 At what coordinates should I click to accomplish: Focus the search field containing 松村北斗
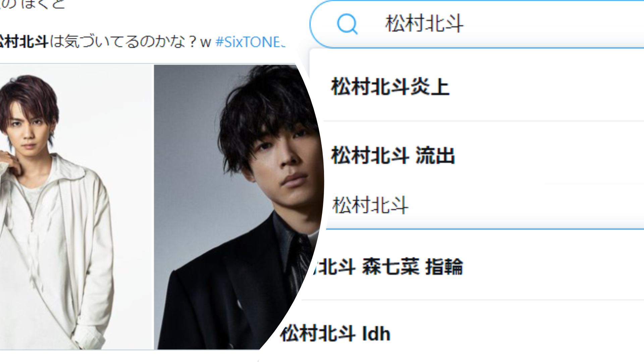pos(477,24)
